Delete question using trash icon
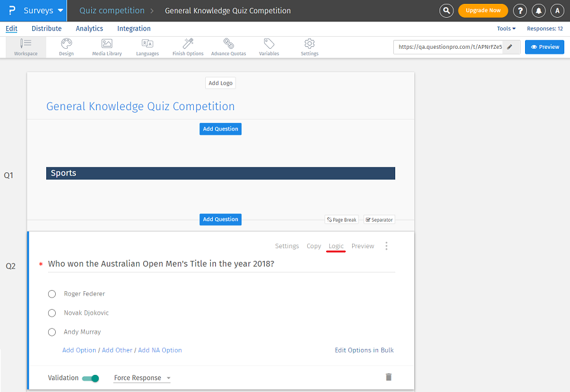The width and height of the screenshot is (570, 392). (x=389, y=377)
